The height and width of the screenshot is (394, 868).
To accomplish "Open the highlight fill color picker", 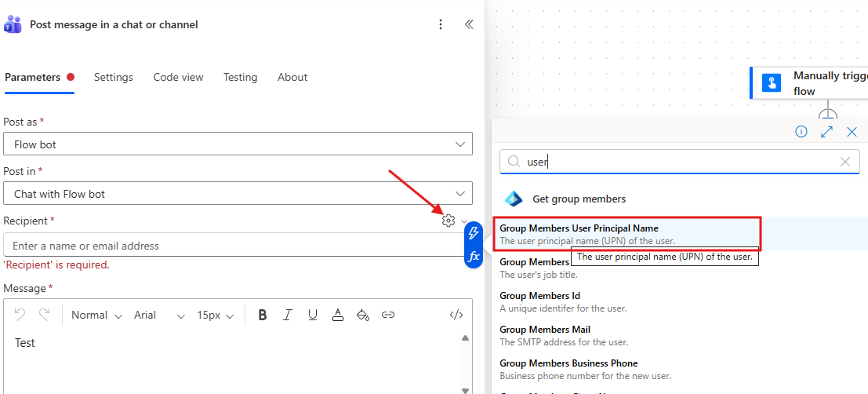I will coord(362,315).
